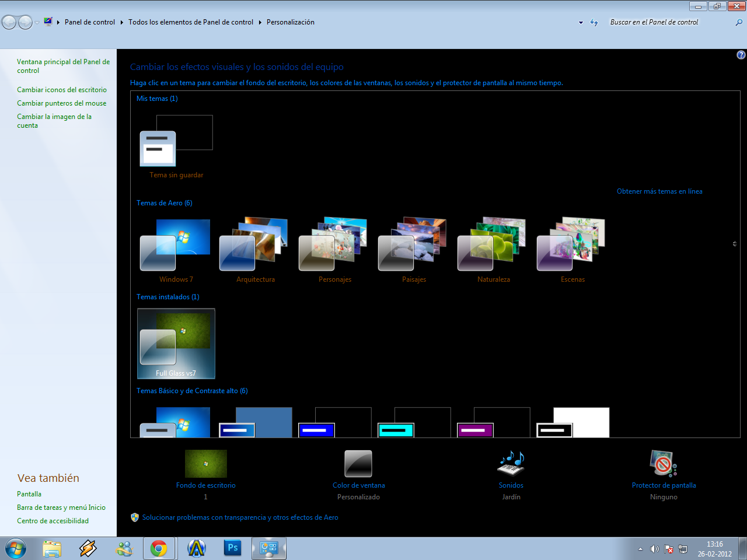Expand the arrow after Todos los elementos
This screenshot has height=560, width=747.
click(x=260, y=22)
